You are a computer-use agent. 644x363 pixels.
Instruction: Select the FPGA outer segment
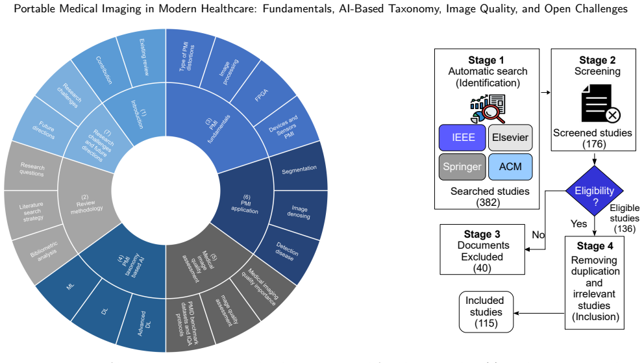[x=262, y=95]
